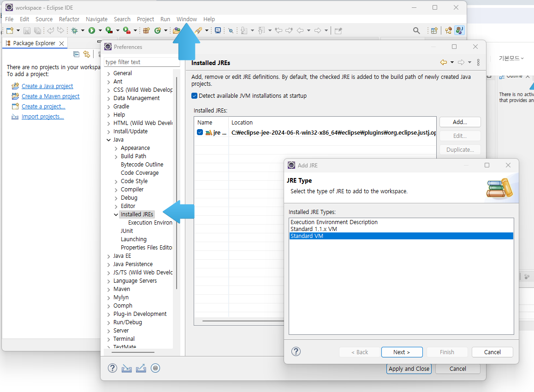534x392 pixels.
Task: Open the Debug button dropdown arrow
Action: click(83, 30)
